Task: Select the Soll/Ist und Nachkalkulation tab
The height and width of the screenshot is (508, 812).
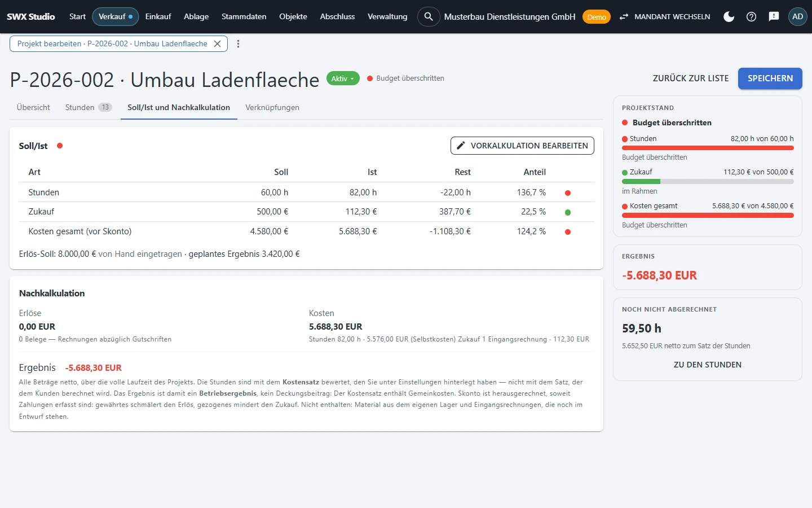Action: [179, 107]
